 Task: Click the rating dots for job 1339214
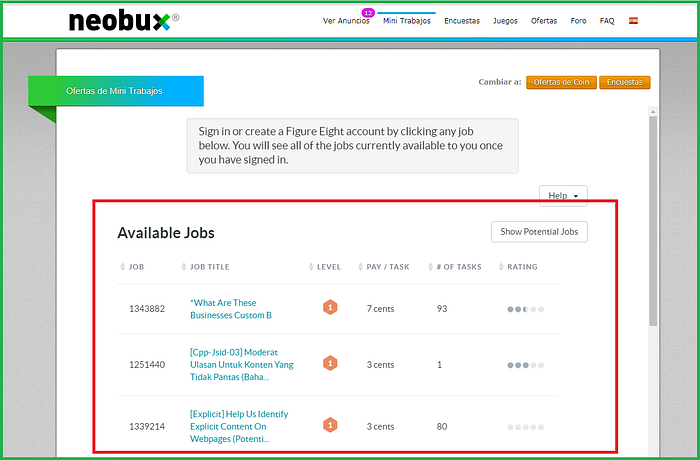(x=525, y=427)
